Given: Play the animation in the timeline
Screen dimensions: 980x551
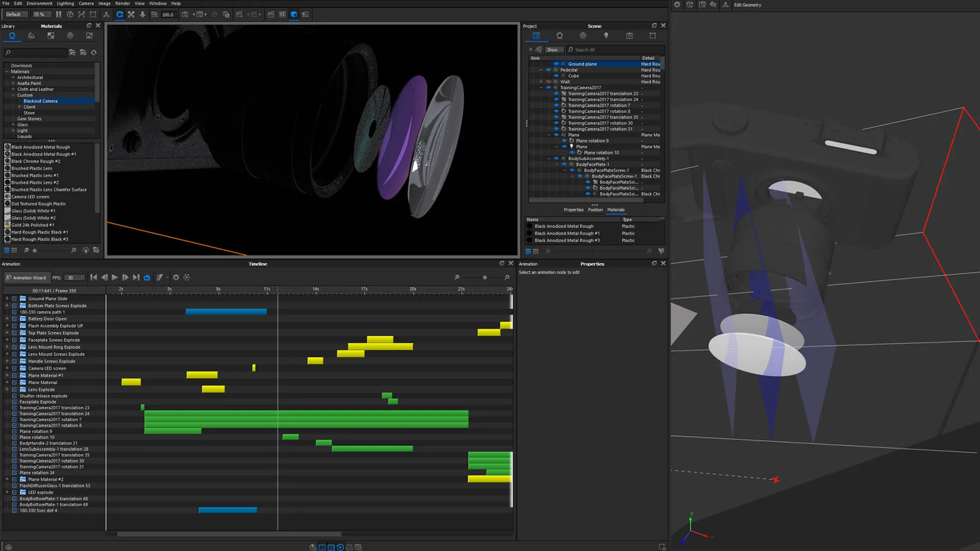Looking at the screenshot, I should [x=115, y=278].
